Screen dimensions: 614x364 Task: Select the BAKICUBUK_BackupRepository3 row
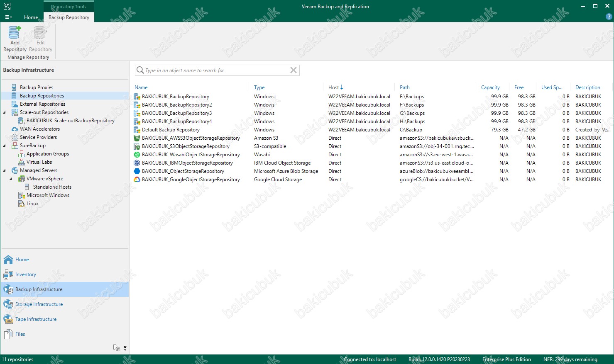click(x=372, y=113)
